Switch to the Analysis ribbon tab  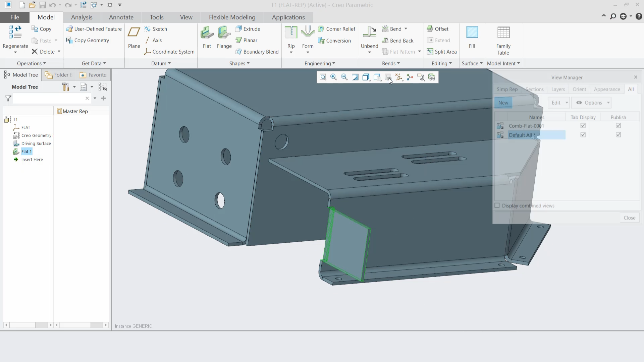coord(82,17)
